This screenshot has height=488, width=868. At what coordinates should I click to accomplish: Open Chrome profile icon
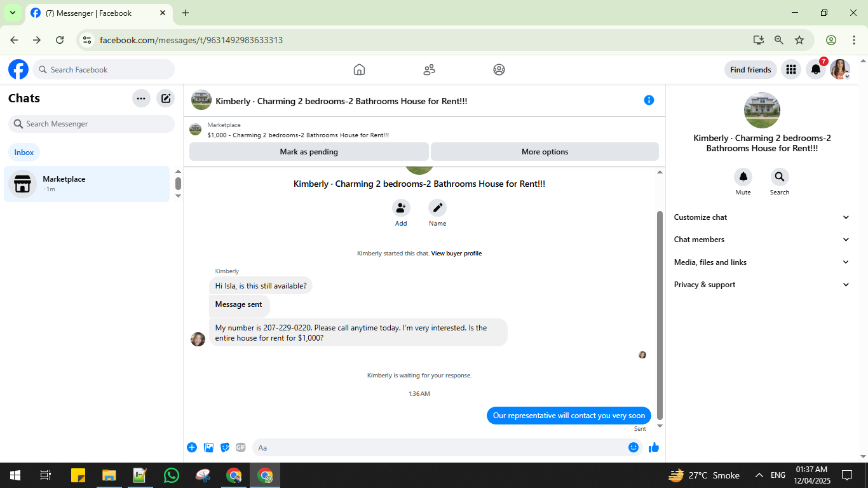(831, 40)
